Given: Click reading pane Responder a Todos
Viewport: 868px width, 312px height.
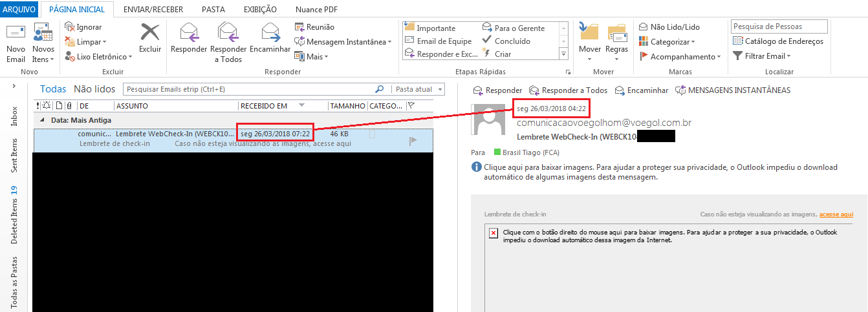Looking at the screenshot, I should pos(568,90).
